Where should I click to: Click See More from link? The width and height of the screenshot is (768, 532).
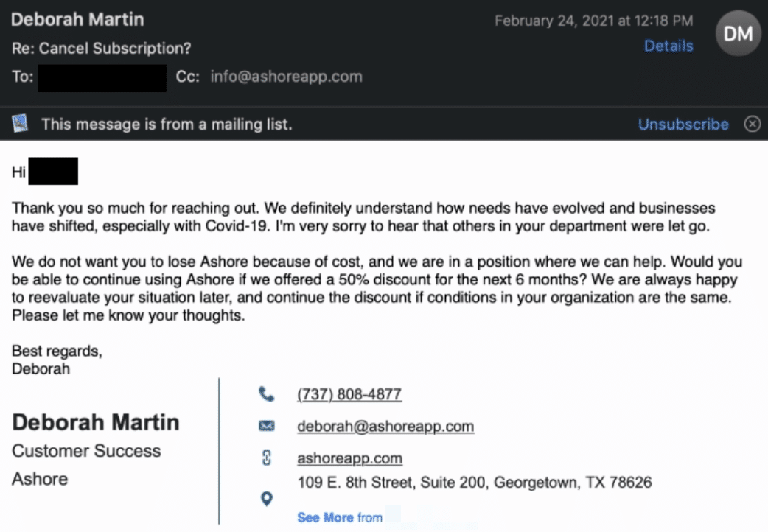tap(340, 517)
